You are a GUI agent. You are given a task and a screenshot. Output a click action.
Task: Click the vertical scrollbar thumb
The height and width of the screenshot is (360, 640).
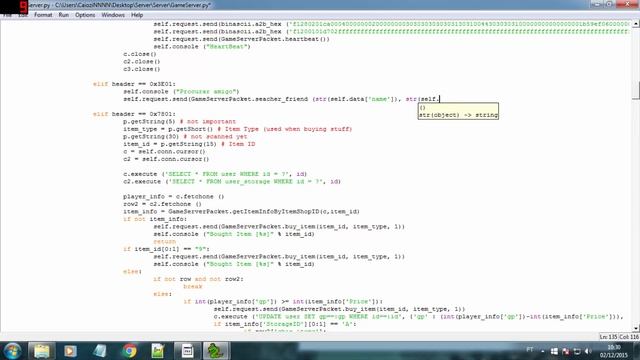click(x=636, y=90)
